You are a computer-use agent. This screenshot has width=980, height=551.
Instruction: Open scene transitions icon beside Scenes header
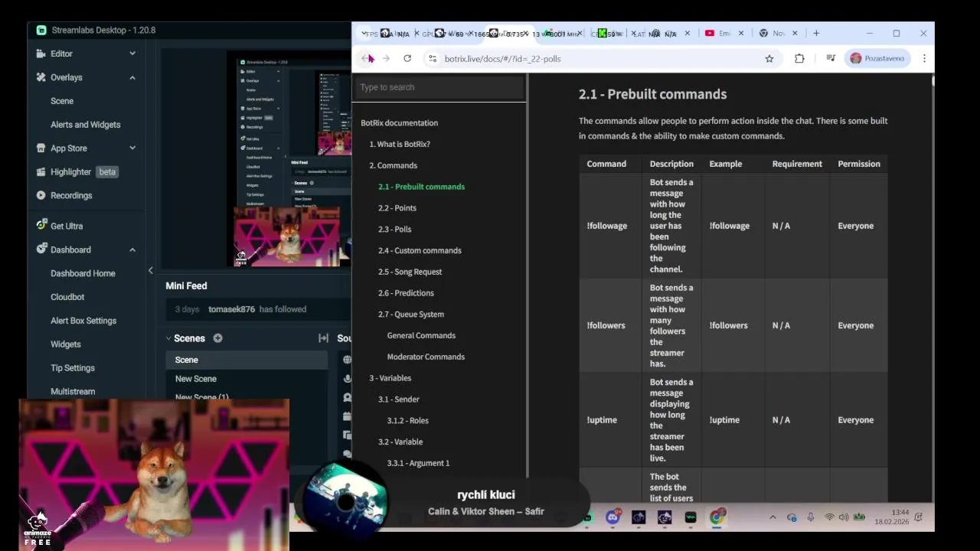tap(323, 338)
